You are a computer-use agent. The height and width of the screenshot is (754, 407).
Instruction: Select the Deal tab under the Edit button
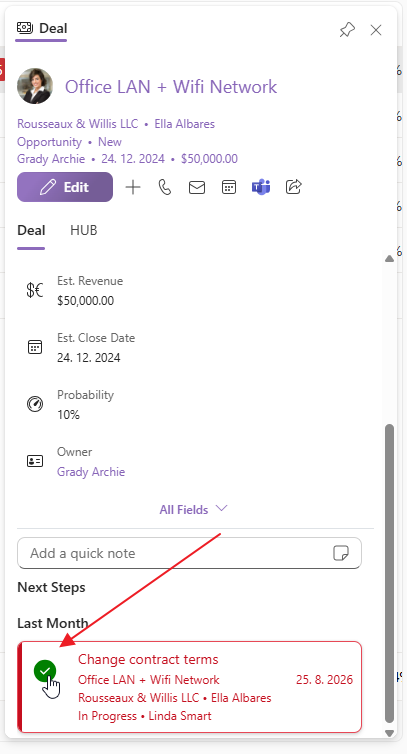[x=31, y=230]
